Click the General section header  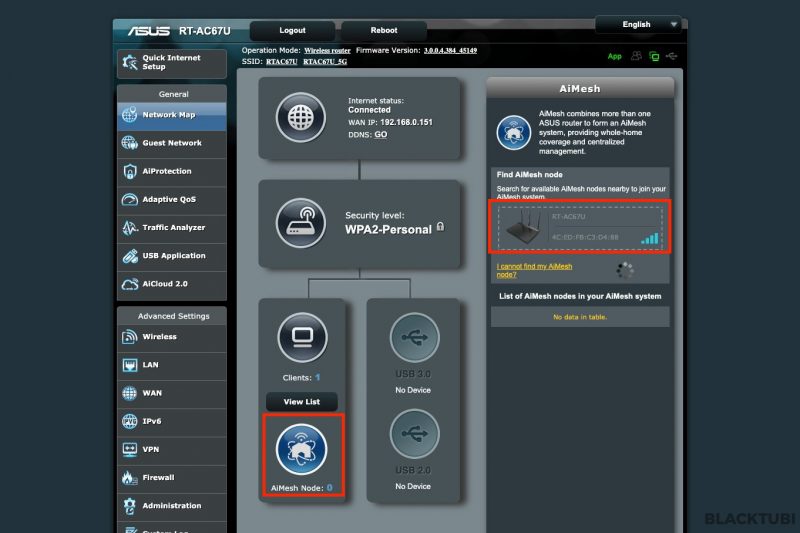[173, 94]
